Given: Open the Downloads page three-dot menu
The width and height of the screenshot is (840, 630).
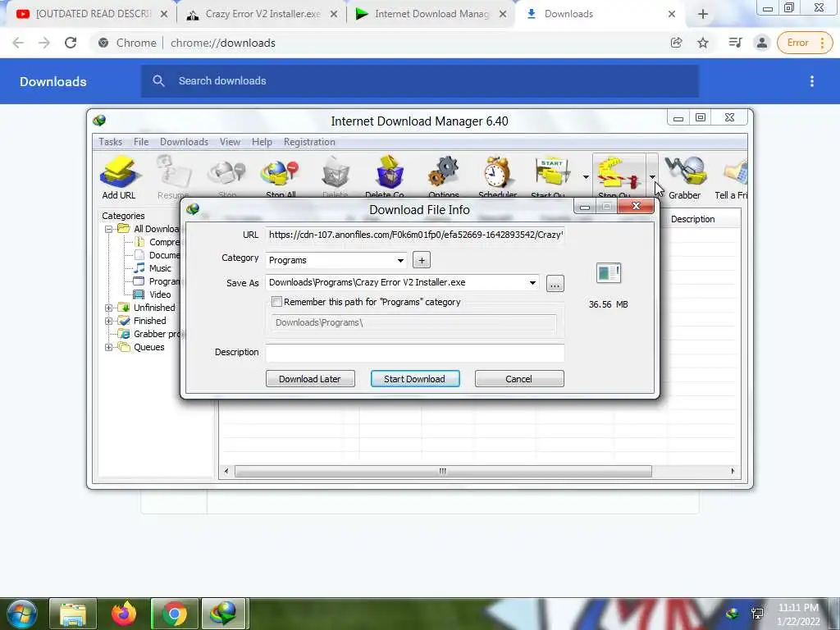Looking at the screenshot, I should coord(812,81).
